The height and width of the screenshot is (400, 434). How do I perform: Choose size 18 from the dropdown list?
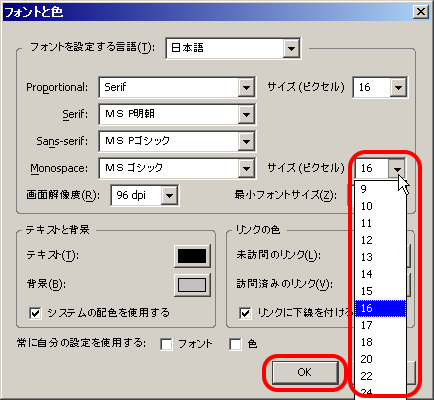[380, 342]
